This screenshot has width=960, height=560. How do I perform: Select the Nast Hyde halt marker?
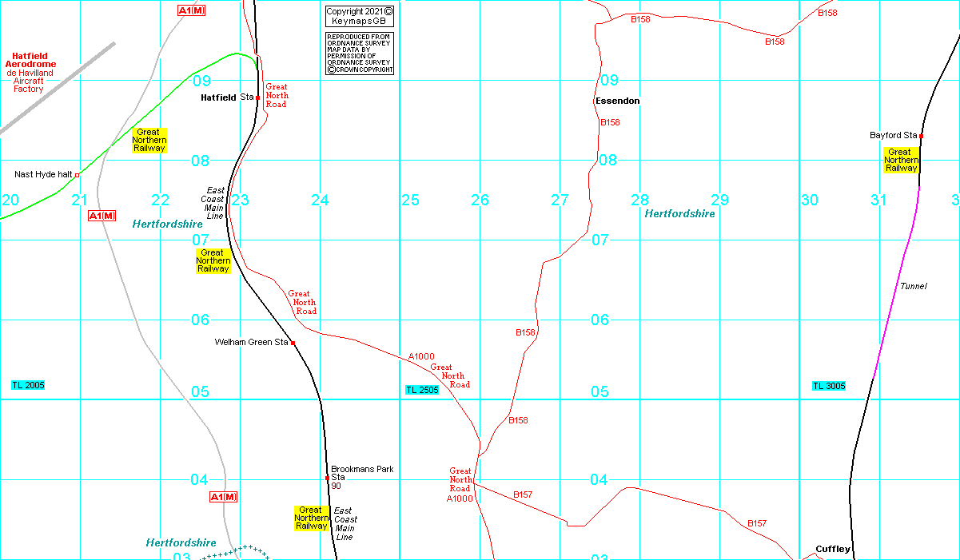77,174
